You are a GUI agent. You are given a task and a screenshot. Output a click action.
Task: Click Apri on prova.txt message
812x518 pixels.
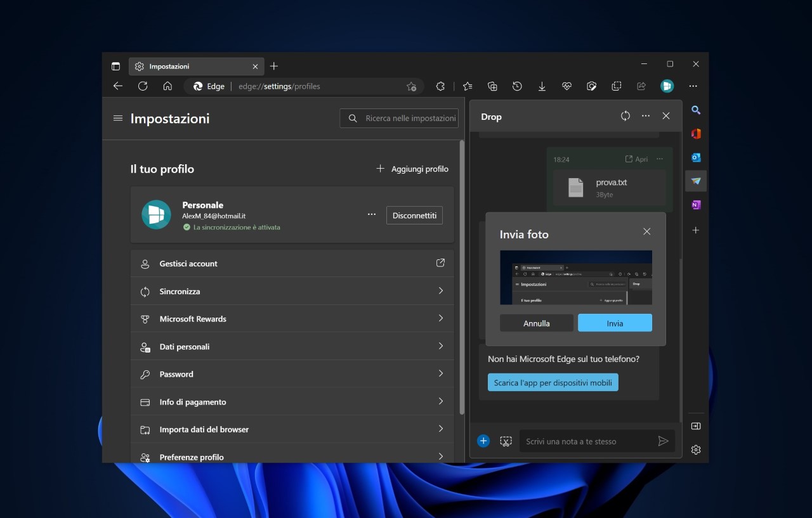636,159
